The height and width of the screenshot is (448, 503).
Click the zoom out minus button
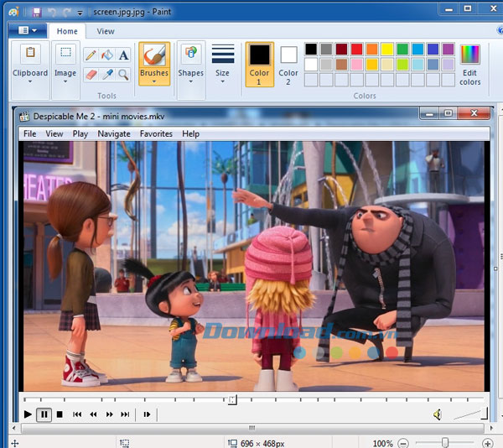pyautogui.click(x=403, y=443)
